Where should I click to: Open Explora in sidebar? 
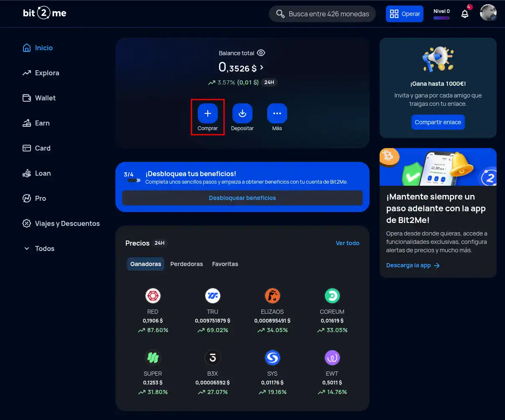[x=41, y=73]
